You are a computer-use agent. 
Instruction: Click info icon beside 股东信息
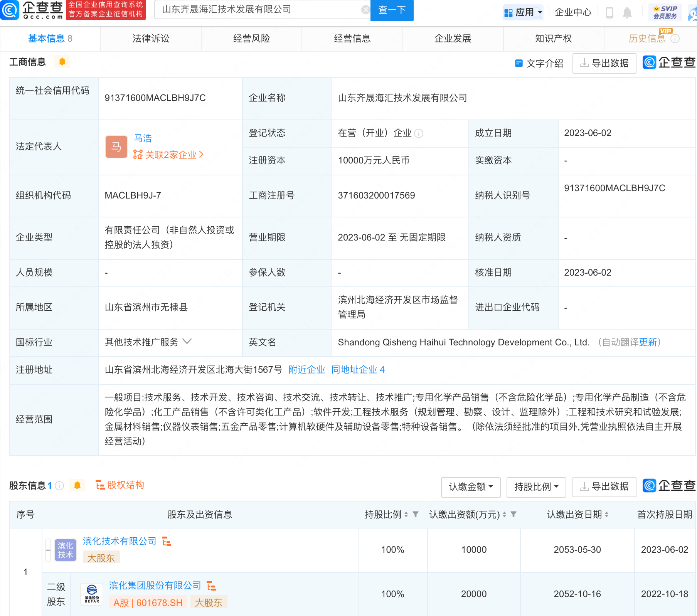[x=59, y=486]
